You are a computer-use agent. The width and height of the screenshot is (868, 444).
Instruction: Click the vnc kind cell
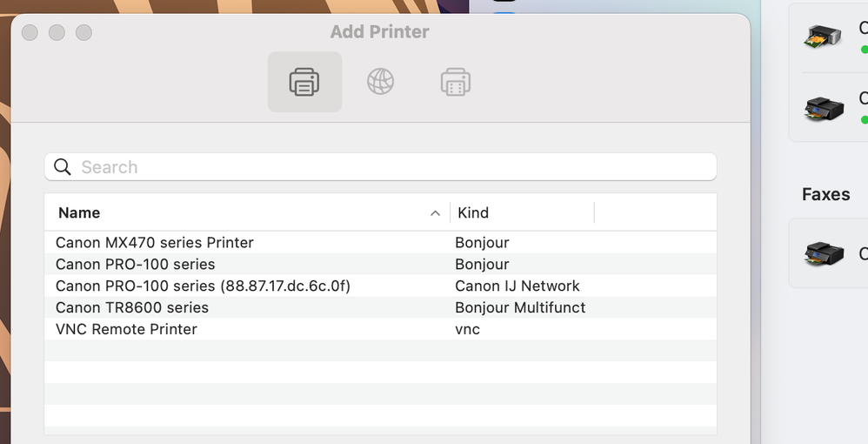pos(467,329)
